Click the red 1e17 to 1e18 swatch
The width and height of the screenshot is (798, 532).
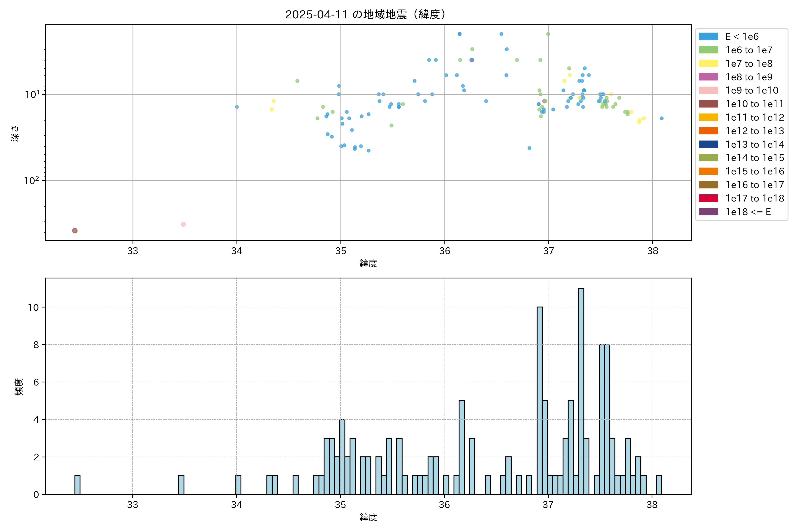click(x=708, y=198)
